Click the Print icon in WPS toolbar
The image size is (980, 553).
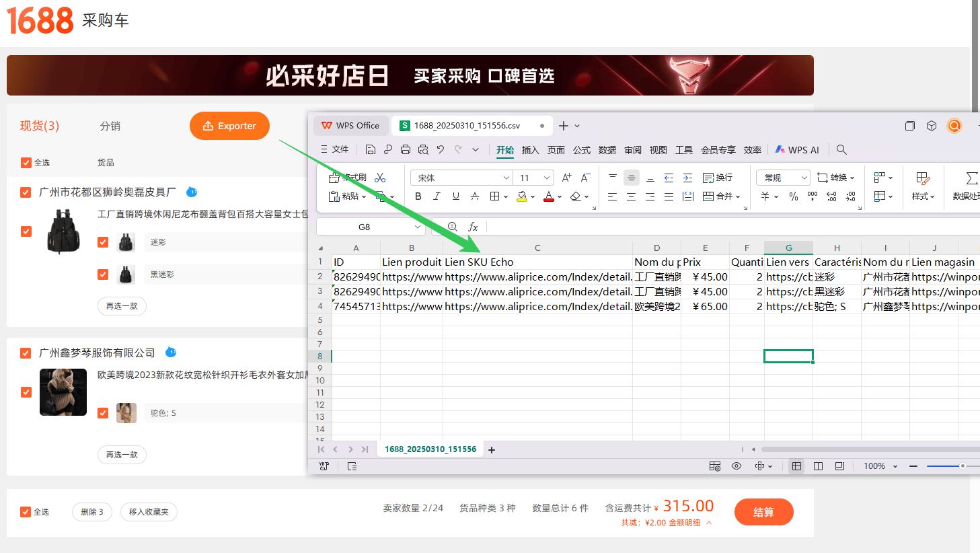406,149
